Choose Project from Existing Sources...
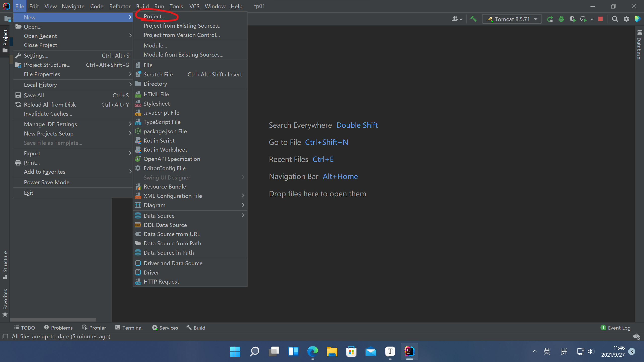644x362 pixels. coord(190,26)
